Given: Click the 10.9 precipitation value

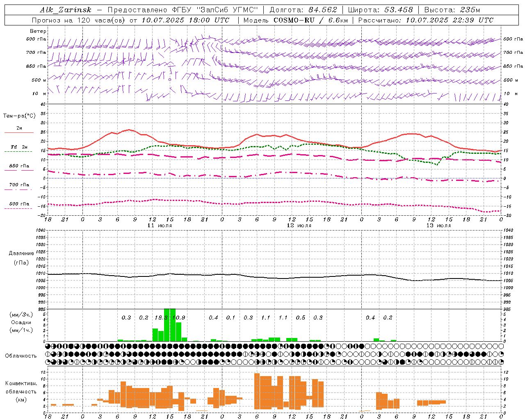Looking at the screenshot, I should coord(179,317).
